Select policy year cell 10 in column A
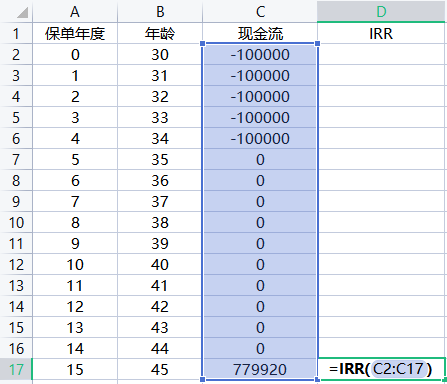447x384 pixels. point(75,264)
